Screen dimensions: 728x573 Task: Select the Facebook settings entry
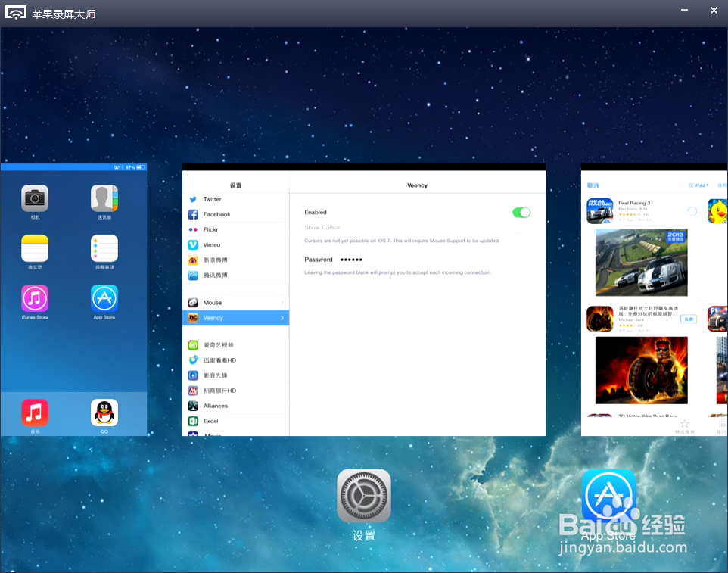click(236, 214)
